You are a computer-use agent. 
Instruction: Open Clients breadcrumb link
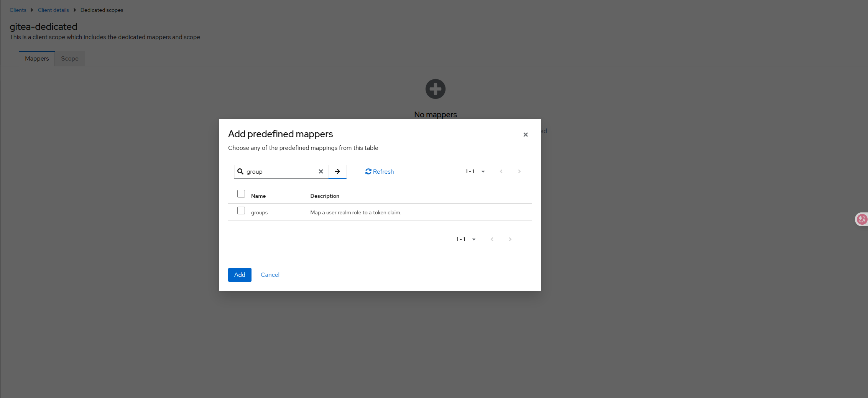click(18, 10)
